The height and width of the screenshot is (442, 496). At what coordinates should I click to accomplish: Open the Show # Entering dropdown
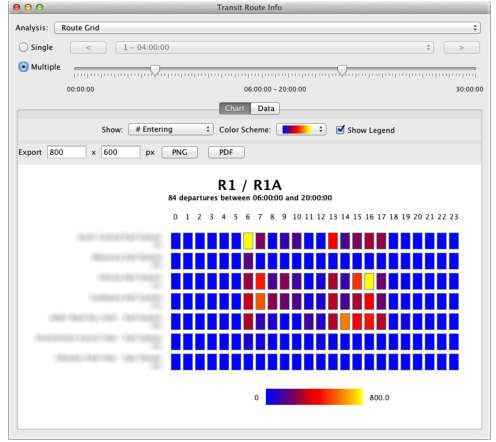(x=171, y=129)
